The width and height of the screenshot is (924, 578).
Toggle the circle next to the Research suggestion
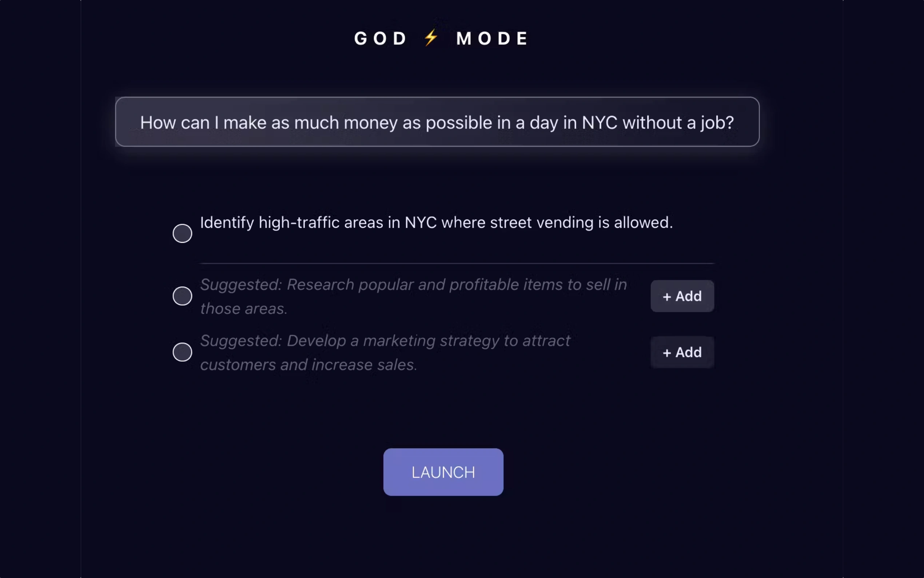[x=182, y=296]
